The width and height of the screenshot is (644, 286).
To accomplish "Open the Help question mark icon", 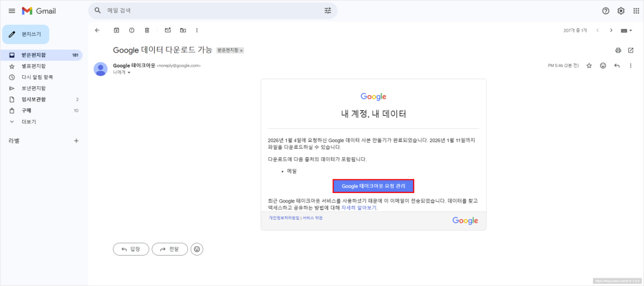I will (x=605, y=11).
